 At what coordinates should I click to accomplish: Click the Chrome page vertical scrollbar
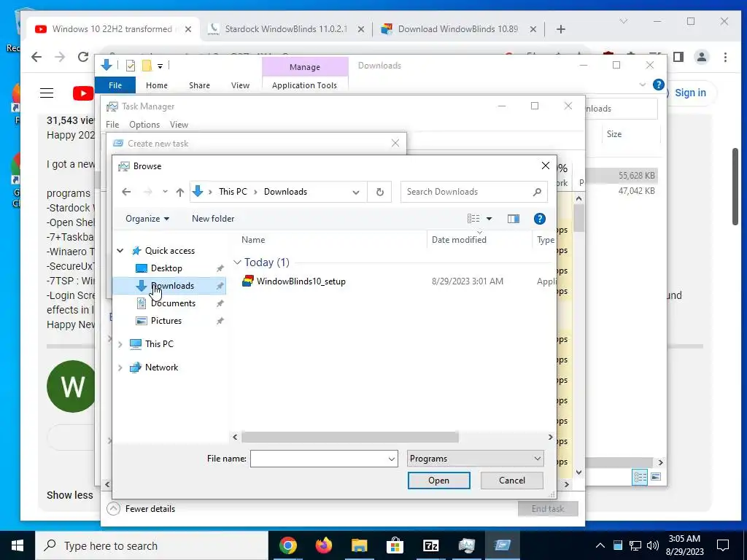click(735, 187)
